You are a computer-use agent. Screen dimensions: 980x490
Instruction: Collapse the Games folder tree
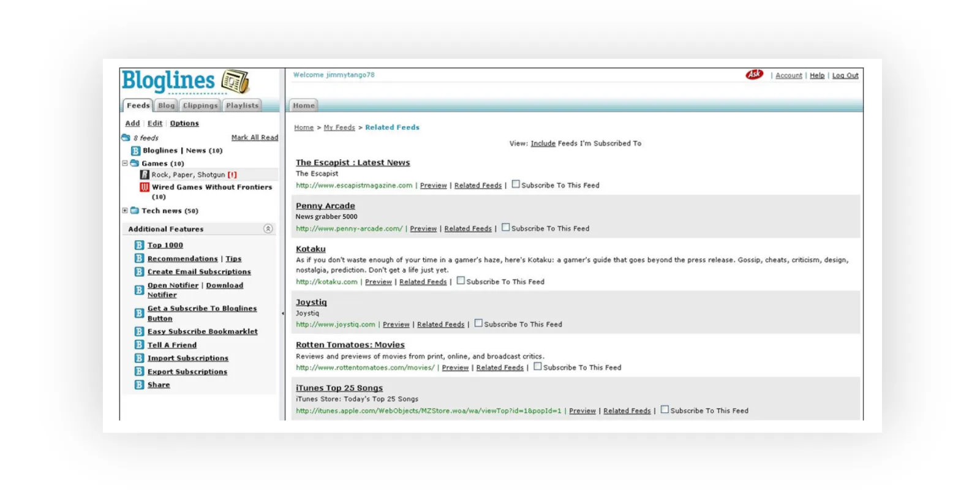pos(125,164)
